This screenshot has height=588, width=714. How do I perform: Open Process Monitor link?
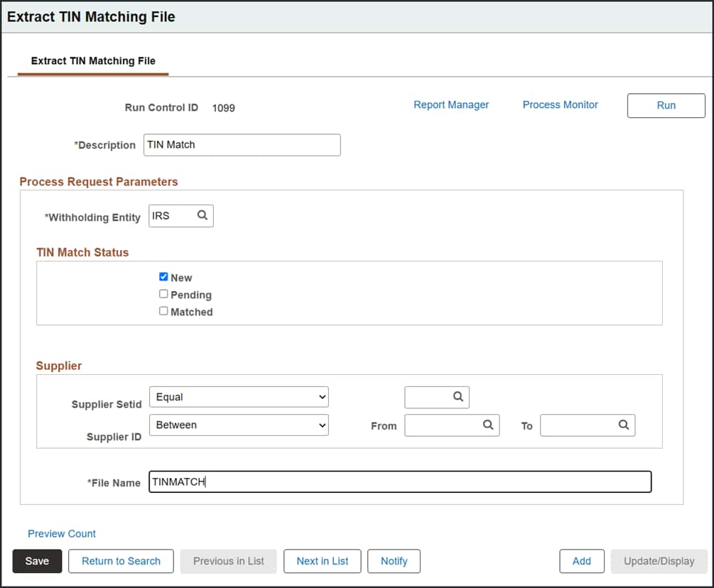tap(560, 104)
